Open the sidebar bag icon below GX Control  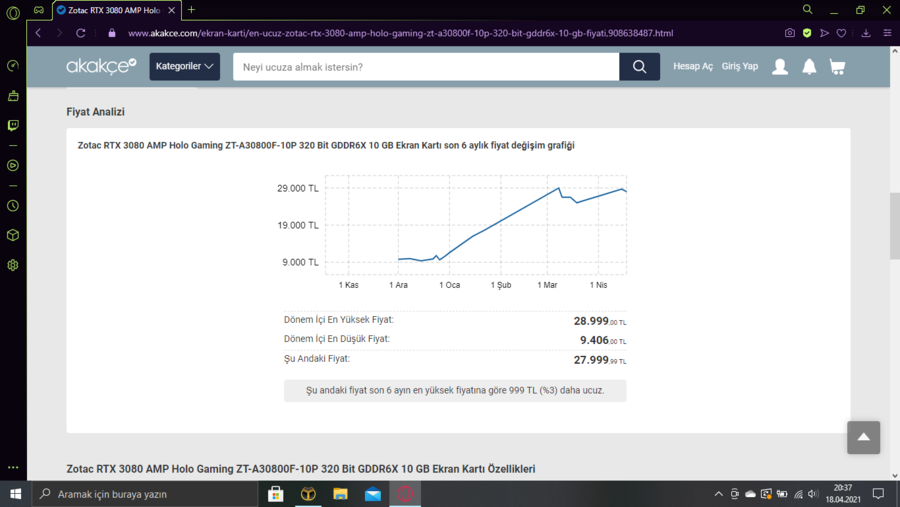click(x=13, y=96)
